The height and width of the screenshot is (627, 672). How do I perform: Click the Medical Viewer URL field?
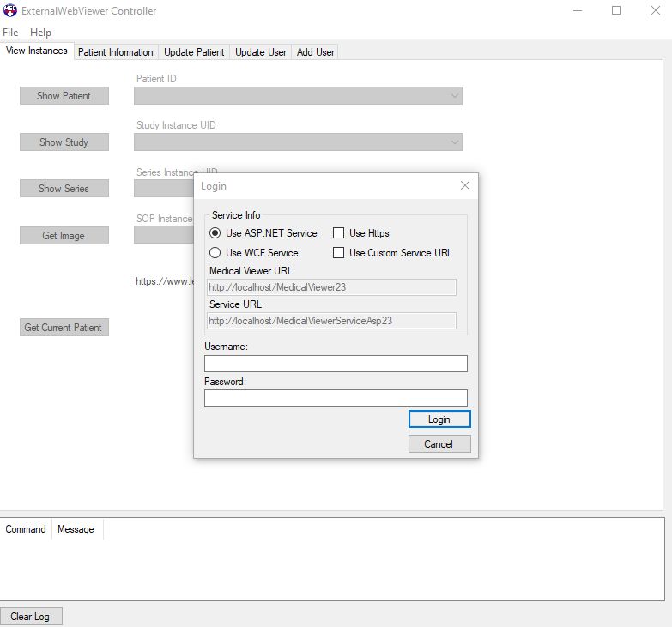(x=332, y=287)
